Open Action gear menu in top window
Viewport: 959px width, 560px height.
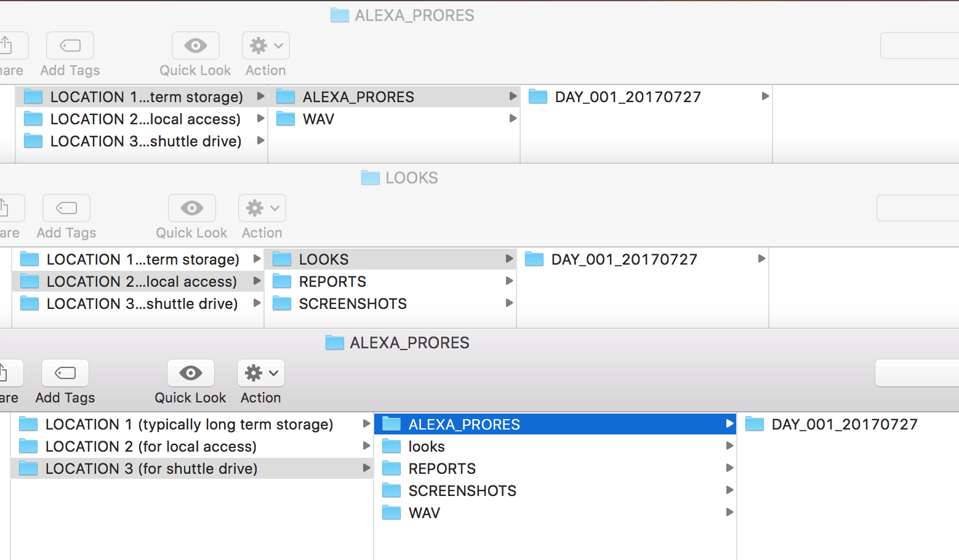click(x=265, y=46)
